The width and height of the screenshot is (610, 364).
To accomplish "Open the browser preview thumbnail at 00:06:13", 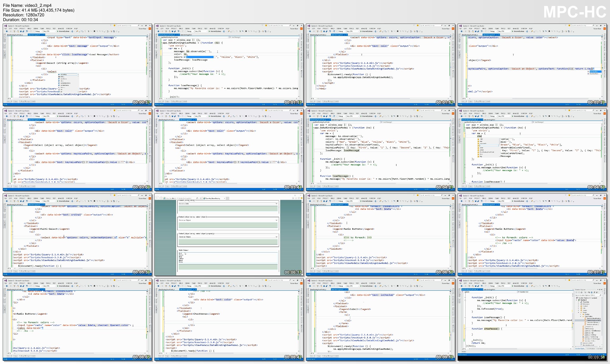I will point(229,235).
